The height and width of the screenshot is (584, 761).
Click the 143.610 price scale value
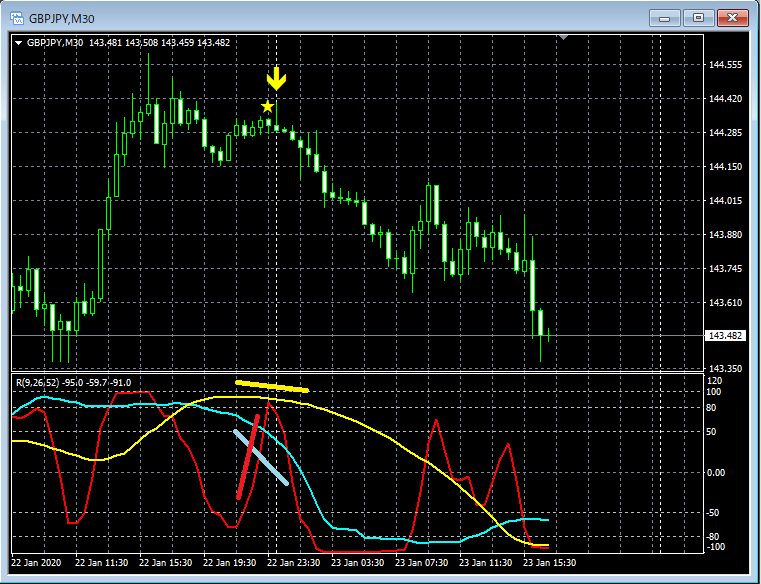[x=725, y=302]
